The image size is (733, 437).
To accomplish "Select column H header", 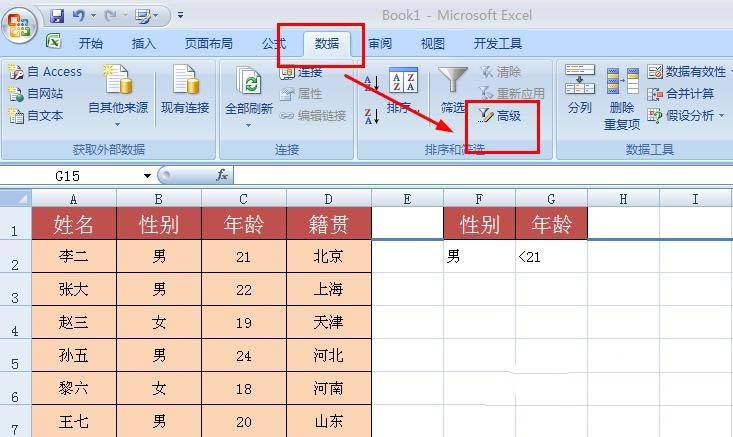I will point(623,199).
